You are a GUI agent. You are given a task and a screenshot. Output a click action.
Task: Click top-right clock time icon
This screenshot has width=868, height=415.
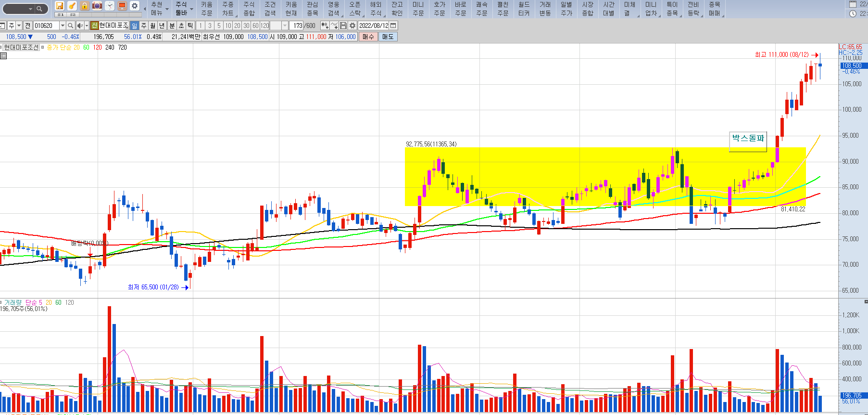pyautogui.click(x=853, y=13)
